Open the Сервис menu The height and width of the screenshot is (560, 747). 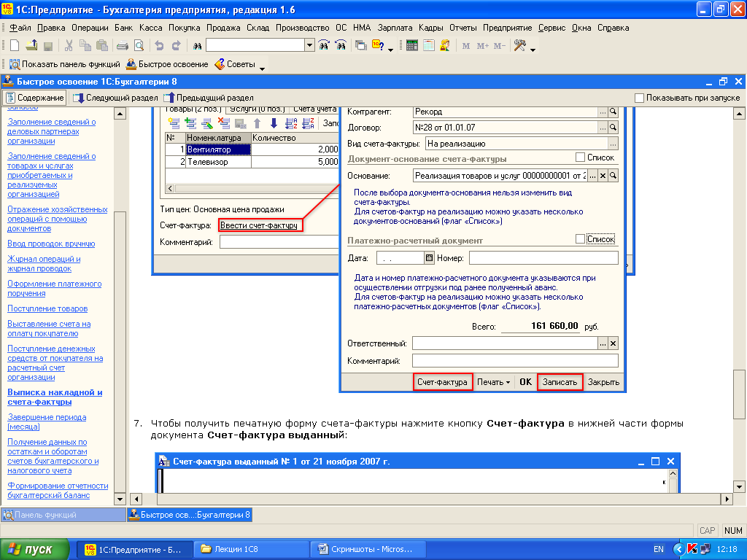(551, 28)
